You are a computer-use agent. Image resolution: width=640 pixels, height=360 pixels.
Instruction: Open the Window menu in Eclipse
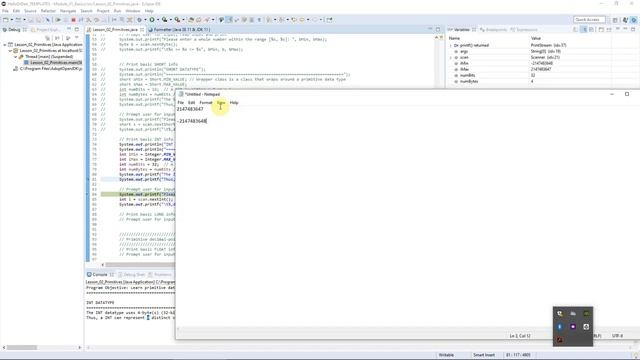pos(133,11)
